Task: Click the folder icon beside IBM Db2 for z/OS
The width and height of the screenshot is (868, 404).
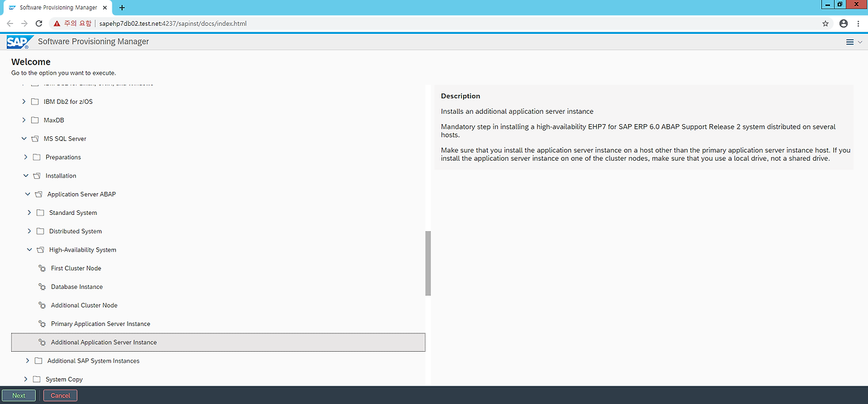Action: pos(35,102)
